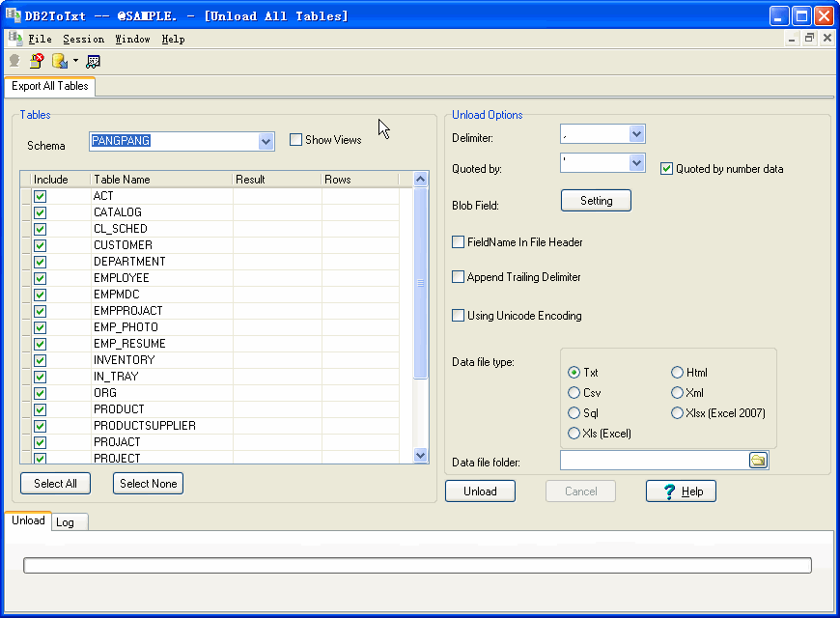The width and height of the screenshot is (840, 618).
Task: Click the Cancel button
Action: [580, 492]
